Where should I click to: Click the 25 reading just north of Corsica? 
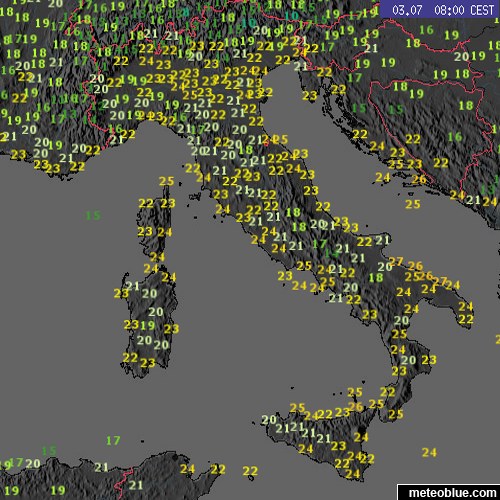pos(166,181)
